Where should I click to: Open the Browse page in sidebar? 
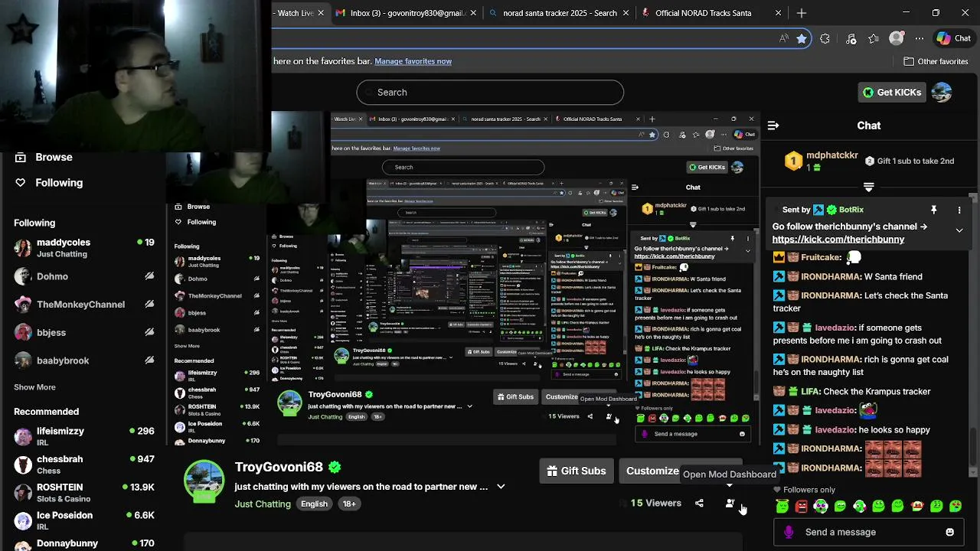click(x=54, y=157)
